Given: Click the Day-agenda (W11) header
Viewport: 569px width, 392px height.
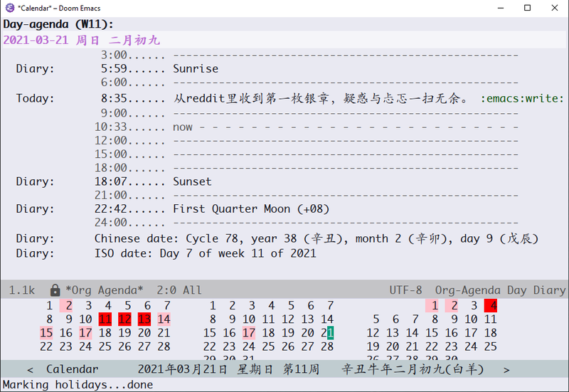Looking at the screenshot, I should [x=58, y=24].
